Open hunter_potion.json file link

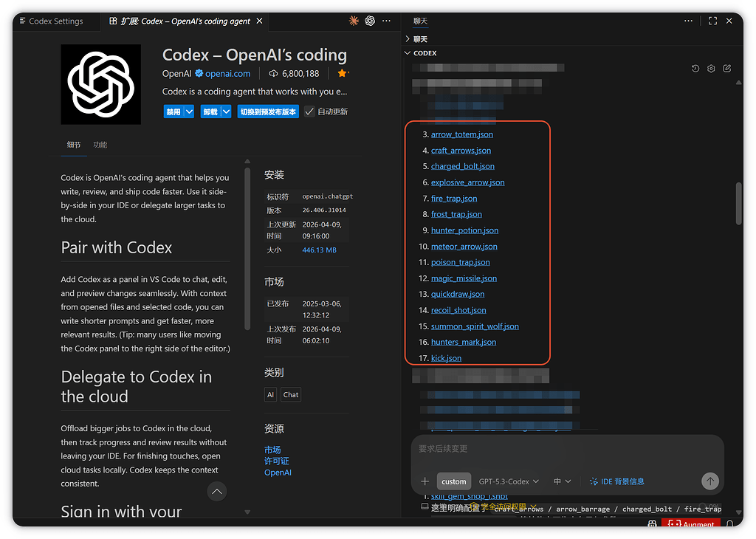[x=465, y=230]
